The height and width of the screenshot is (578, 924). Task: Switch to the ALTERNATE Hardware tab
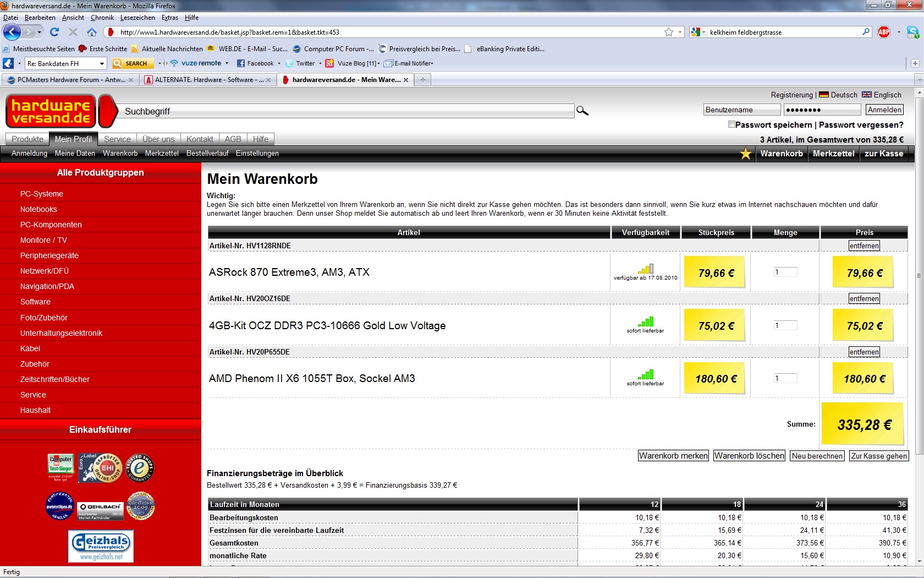coord(208,80)
